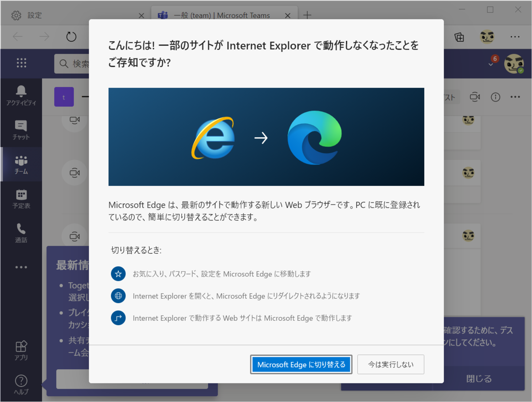Click the arrow website icon in dialog
This screenshot has width=532, height=402.
(118, 318)
